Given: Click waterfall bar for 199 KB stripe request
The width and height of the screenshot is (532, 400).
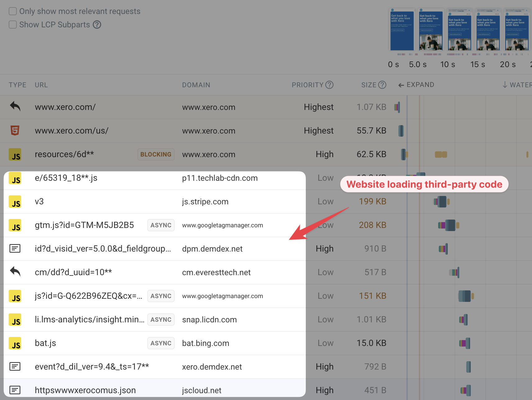Looking at the screenshot, I should pos(442,202).
